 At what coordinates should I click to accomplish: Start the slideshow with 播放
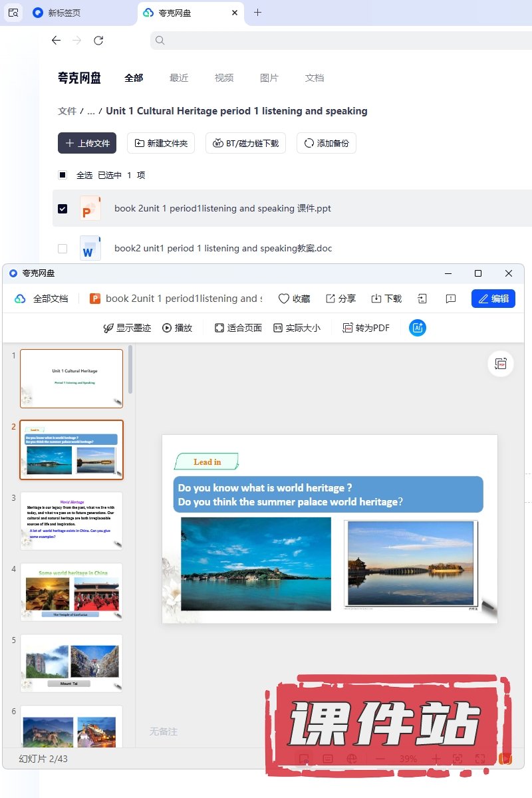[x=177, y=328]
